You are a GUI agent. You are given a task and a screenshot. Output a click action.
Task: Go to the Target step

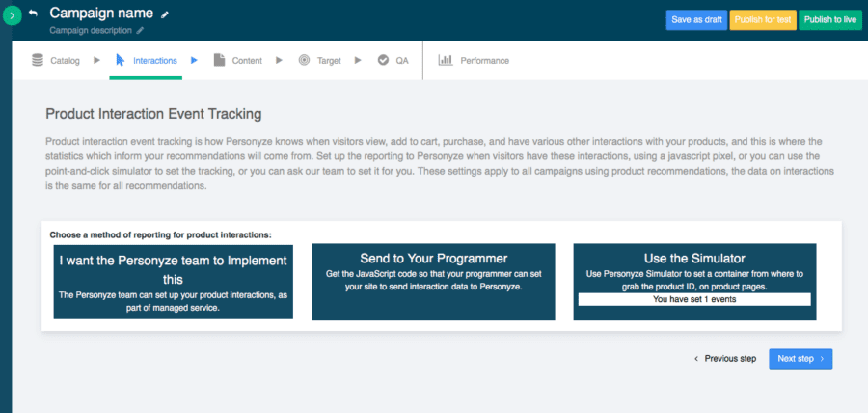pos(329,60)
